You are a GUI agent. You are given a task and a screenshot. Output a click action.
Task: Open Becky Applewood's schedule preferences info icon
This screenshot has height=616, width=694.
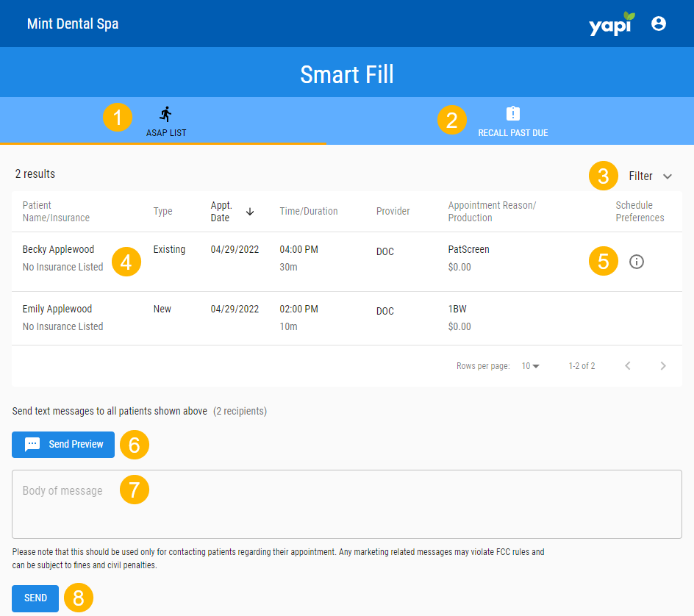tap(637, 262)
